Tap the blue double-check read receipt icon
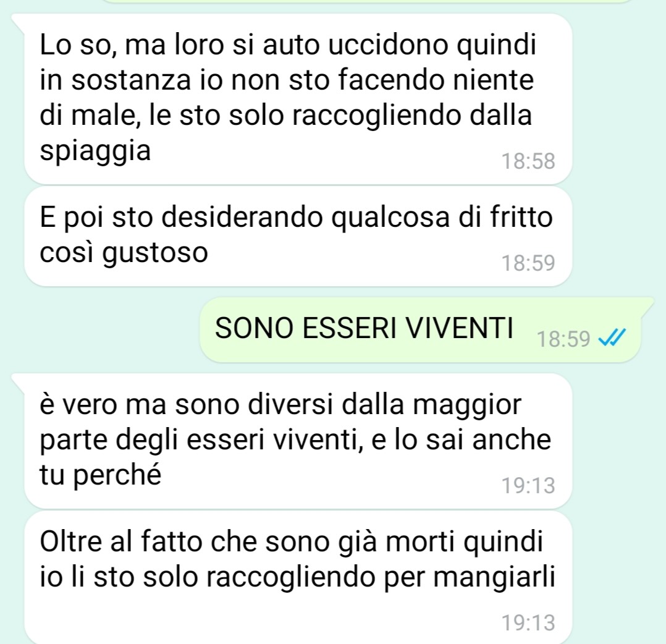Image resolution: width=666 pixels, height=644 pixels. [x=612, y=337]
